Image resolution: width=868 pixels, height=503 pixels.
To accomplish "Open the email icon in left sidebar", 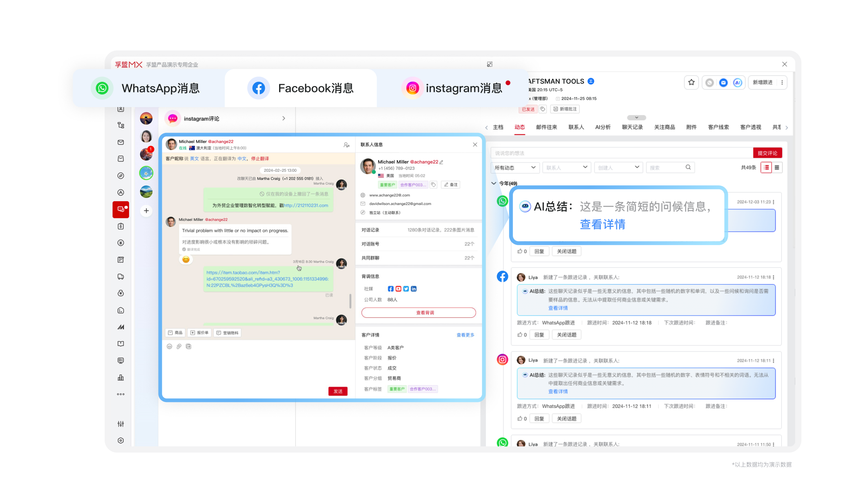I will click(x=121, y=142).
